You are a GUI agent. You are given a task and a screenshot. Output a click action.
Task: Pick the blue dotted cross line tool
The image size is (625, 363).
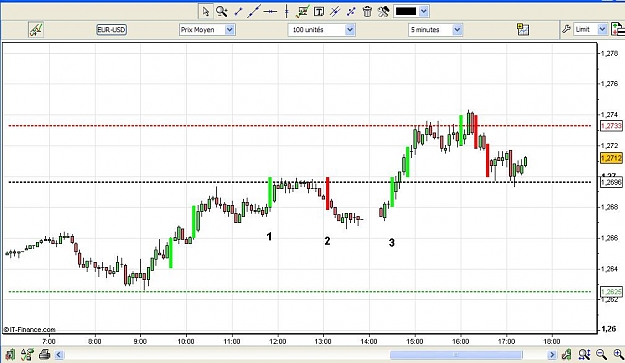pos(351,12)
